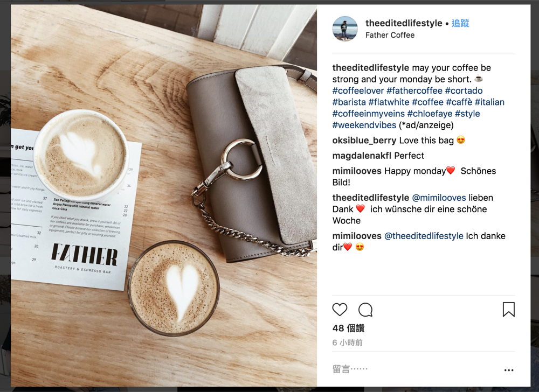Image resolution: width=539 pixels, height=392 pixels.
Task: Open the @mimilooves mention in the reply
Action: pos(439,198)
